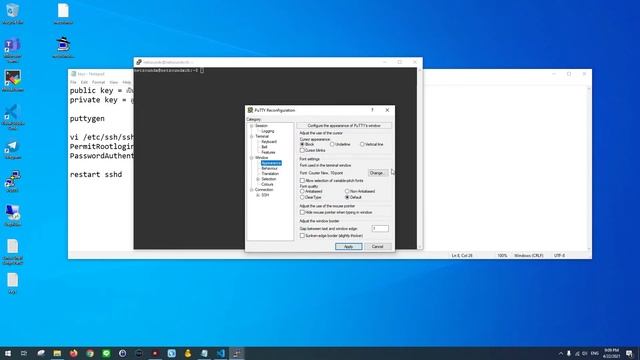Select Translation category
Screen dimensions: 640x360
coord(270,173)
